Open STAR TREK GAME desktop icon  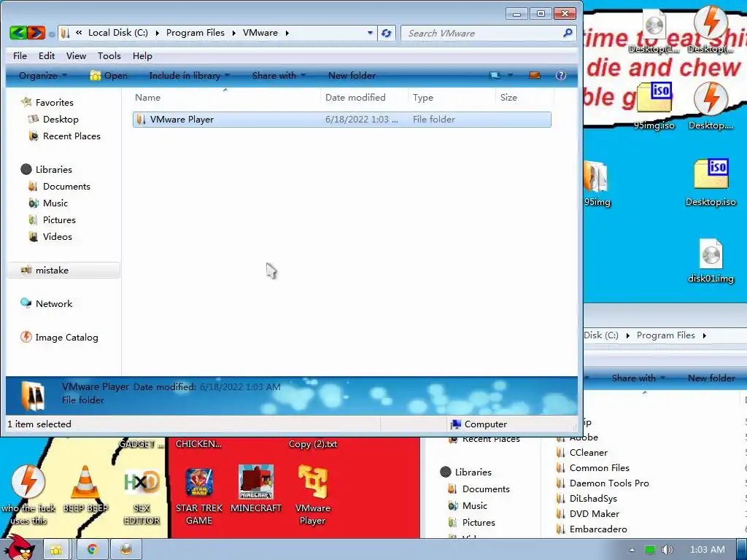(199, 495)
